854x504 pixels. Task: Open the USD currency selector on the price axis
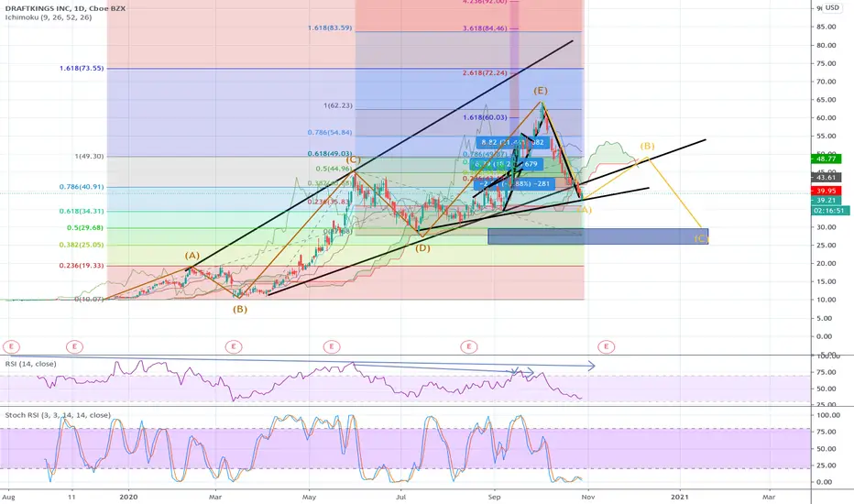832,7
